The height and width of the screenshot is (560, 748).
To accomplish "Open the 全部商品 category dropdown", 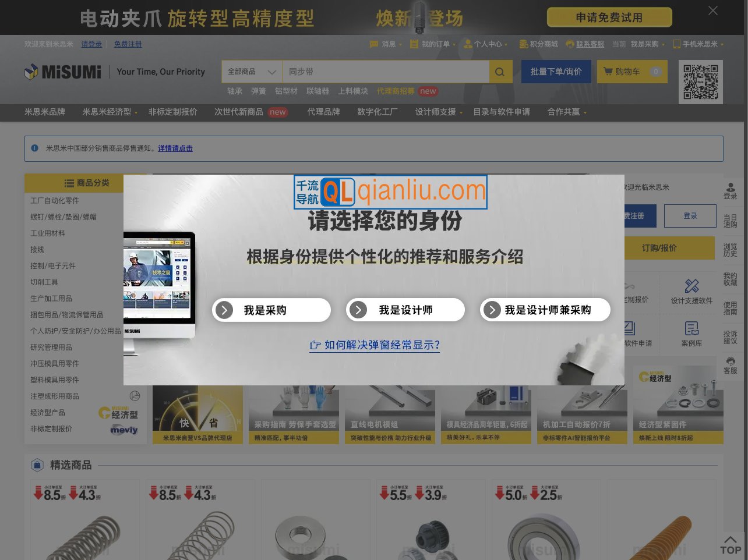I will click(x=251, y=71).
